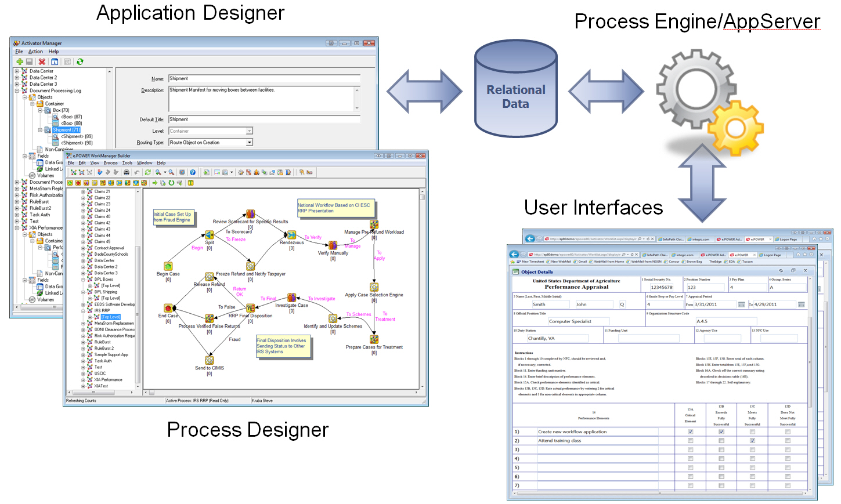Switch to the Logon Page browser tab

pyautogui.click(x=772, y=255)
